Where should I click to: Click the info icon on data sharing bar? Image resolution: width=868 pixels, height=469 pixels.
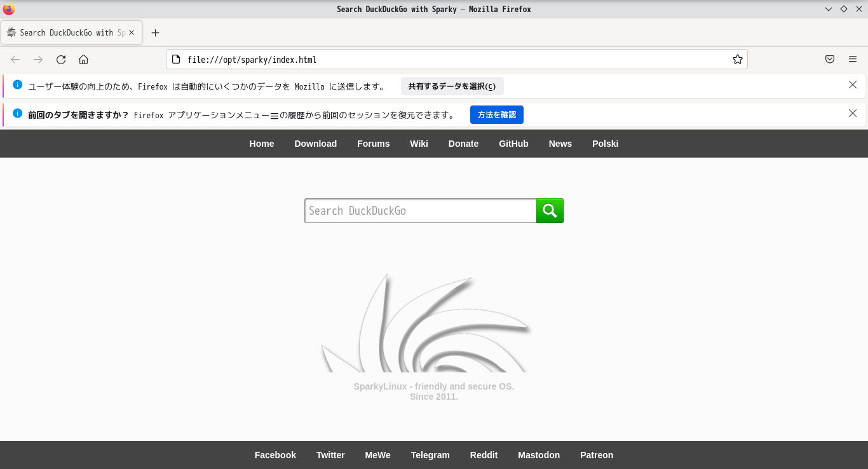click(x=17, y=85)
